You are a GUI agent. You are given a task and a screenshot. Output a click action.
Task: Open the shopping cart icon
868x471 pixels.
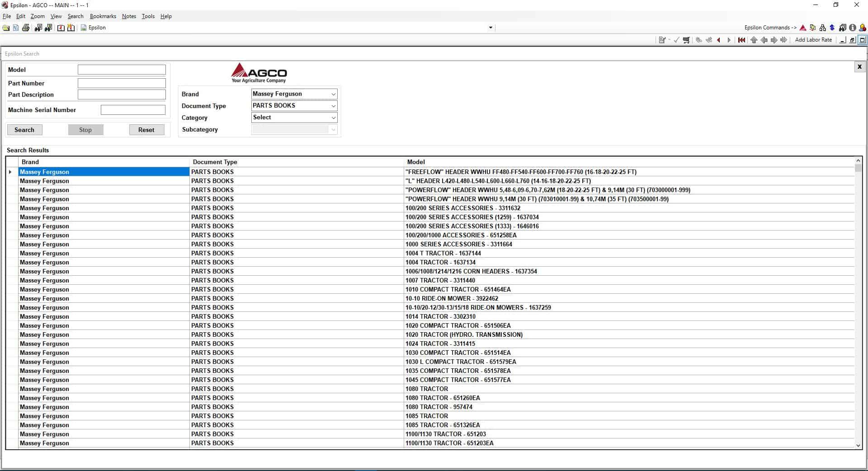686,40
